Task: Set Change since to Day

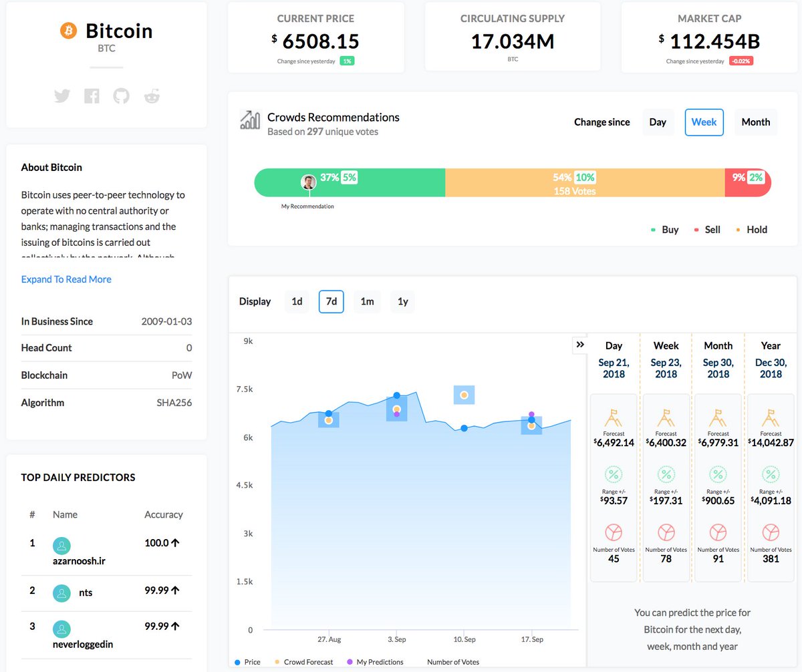Action: [658, 122]
